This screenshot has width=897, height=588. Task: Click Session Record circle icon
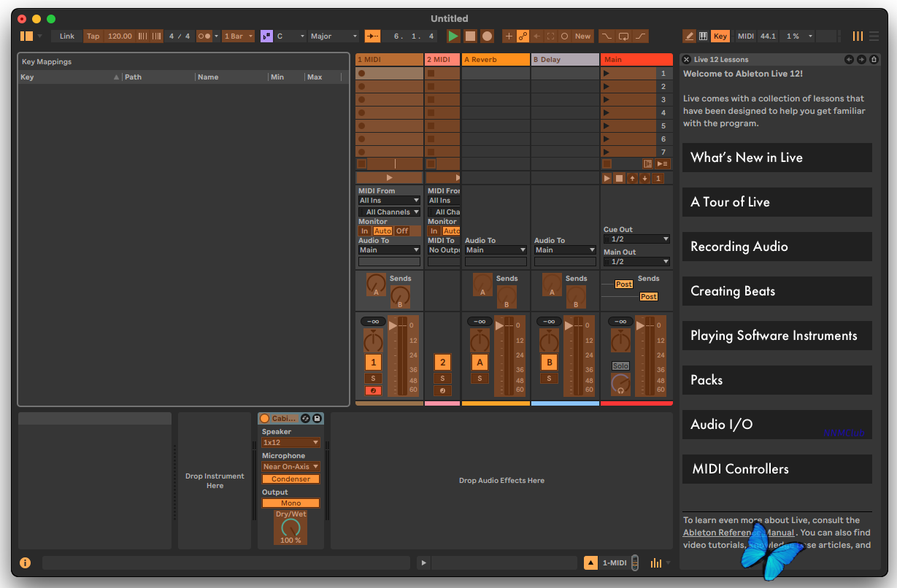[x=564, y=36]
